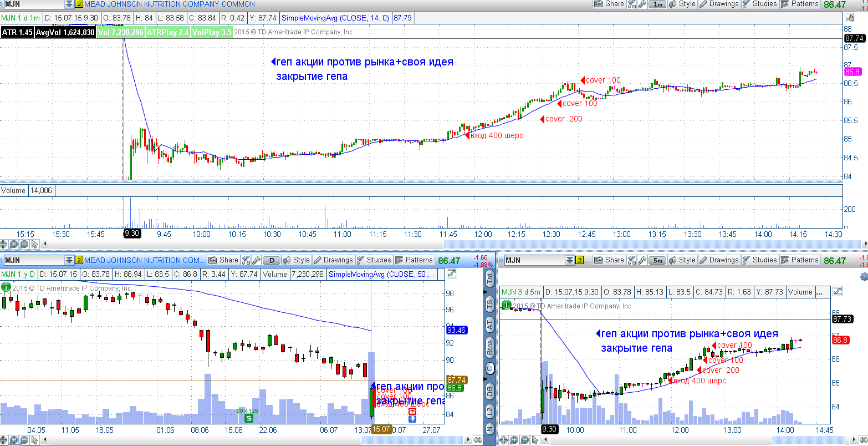Open Studies menu in top 1m chart
The width and height of the screenshot is (868, 446).
(x=759, y=4)
